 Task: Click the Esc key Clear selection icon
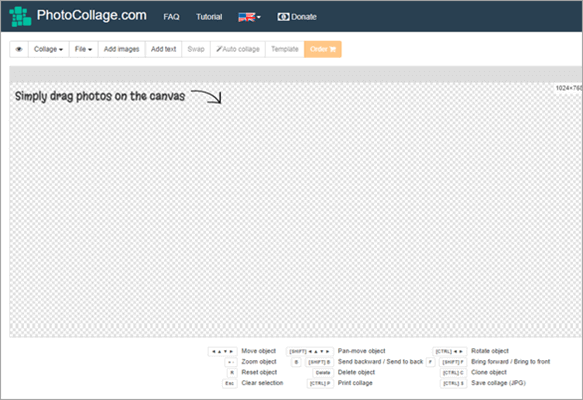230,383
